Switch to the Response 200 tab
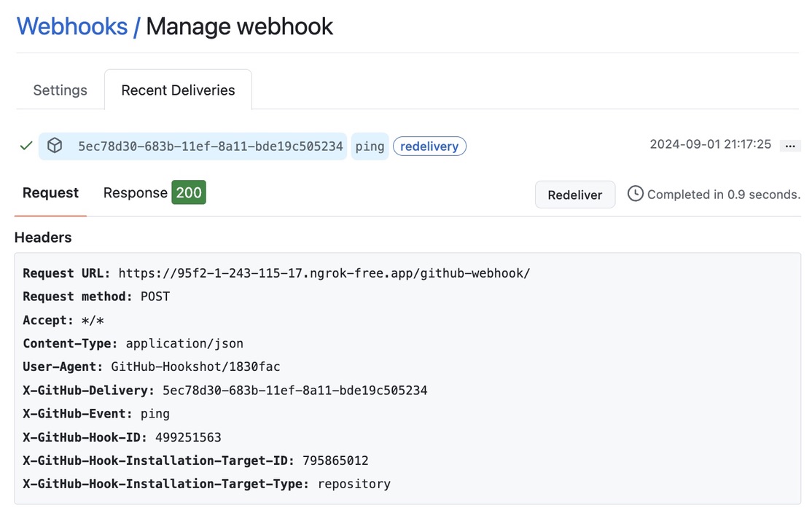This screenshot has height=513, width=812. tap(155, 192)
